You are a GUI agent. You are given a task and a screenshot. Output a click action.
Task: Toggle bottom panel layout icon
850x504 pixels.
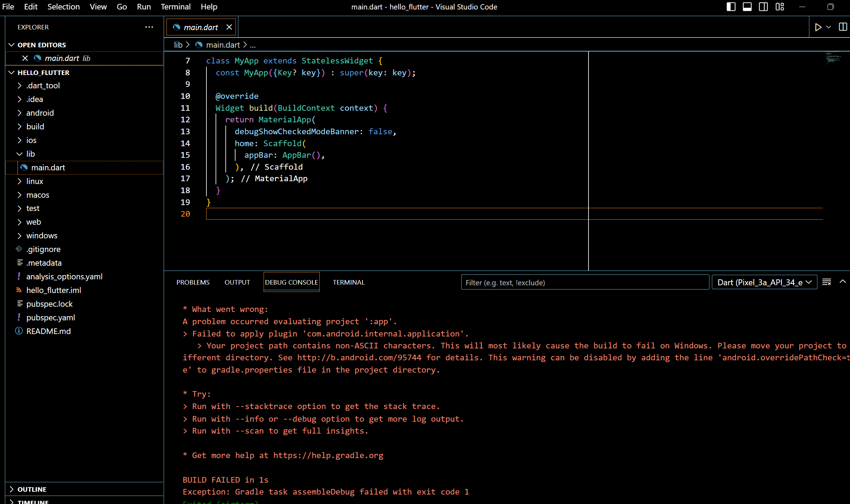pyautogui.click(x=747, y=7)
